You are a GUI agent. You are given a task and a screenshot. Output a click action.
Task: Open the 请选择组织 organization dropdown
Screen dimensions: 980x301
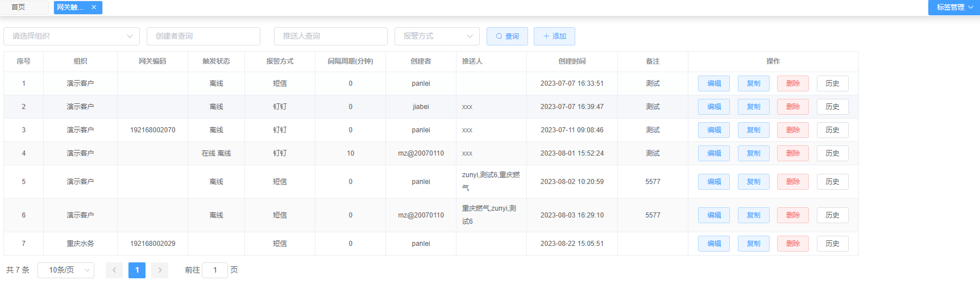72,36
